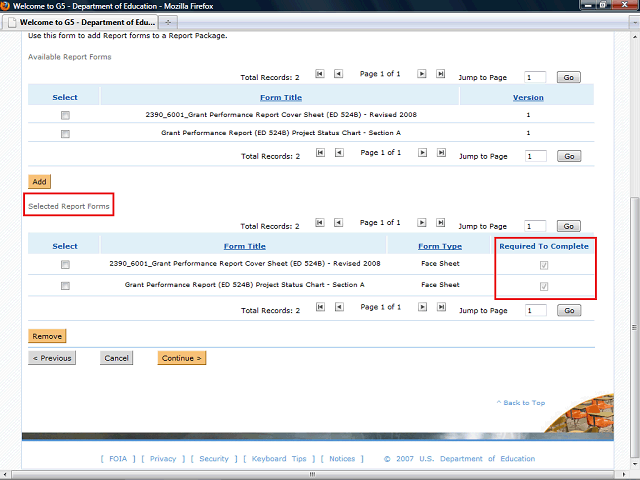Focus Jump to Page field in top pager
640x480 pixels.
535,77
